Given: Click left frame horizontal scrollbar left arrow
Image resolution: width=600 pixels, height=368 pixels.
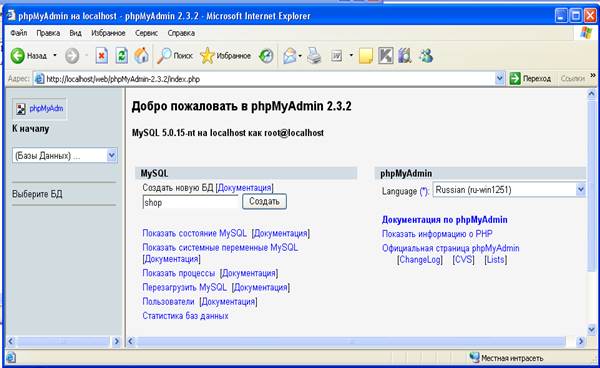Looking at the screenshot, I should 11,341.
